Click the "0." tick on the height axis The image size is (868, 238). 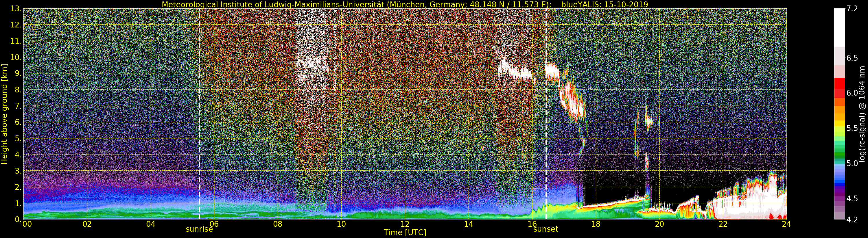pyautogui.click(x=18, y=220)
